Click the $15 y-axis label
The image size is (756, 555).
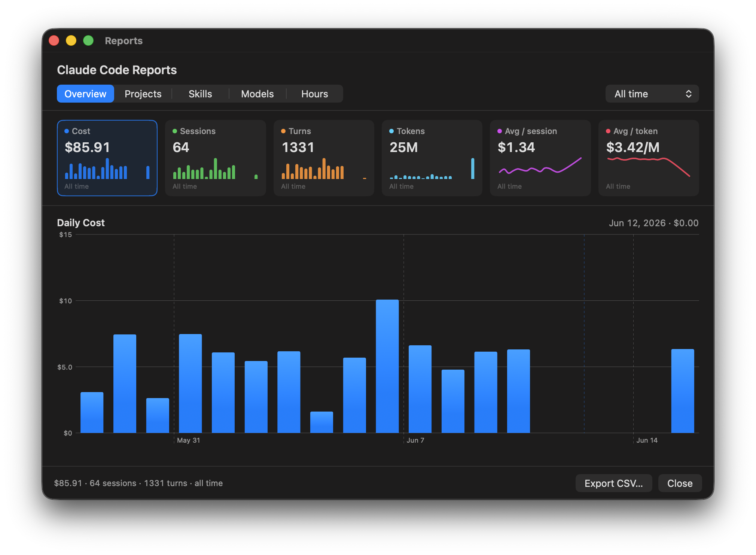65,235
